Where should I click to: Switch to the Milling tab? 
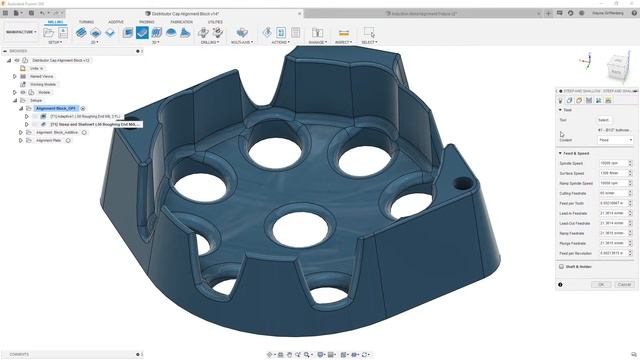[x=56, y=22]
